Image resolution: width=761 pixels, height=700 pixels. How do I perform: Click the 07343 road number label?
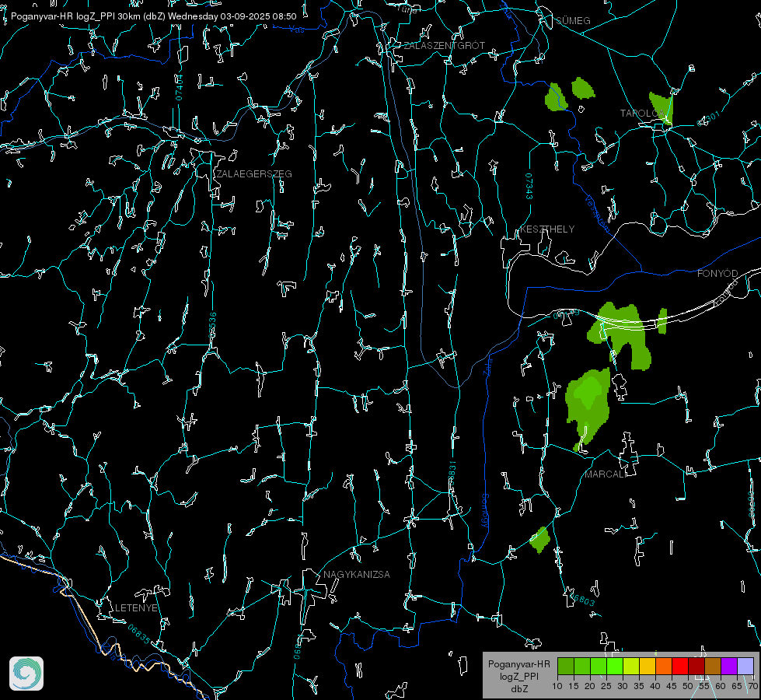tap(529, 187)
